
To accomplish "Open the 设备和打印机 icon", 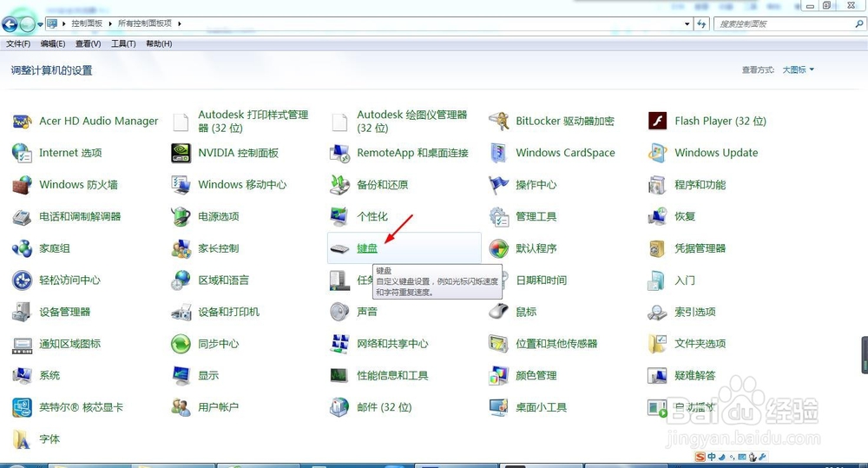I will (181, 312).
